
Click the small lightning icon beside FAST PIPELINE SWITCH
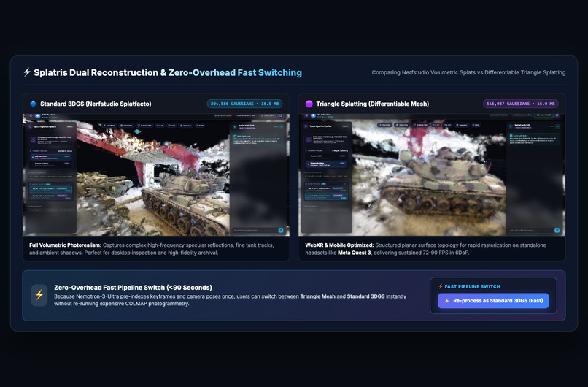[441, 286]
